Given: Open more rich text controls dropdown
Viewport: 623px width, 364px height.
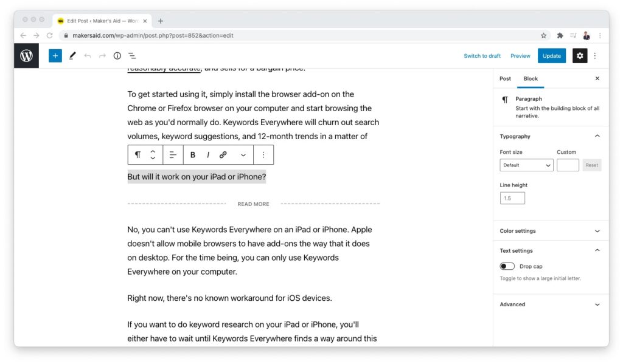Looking at the screenshot, I should tap(243, 155).
